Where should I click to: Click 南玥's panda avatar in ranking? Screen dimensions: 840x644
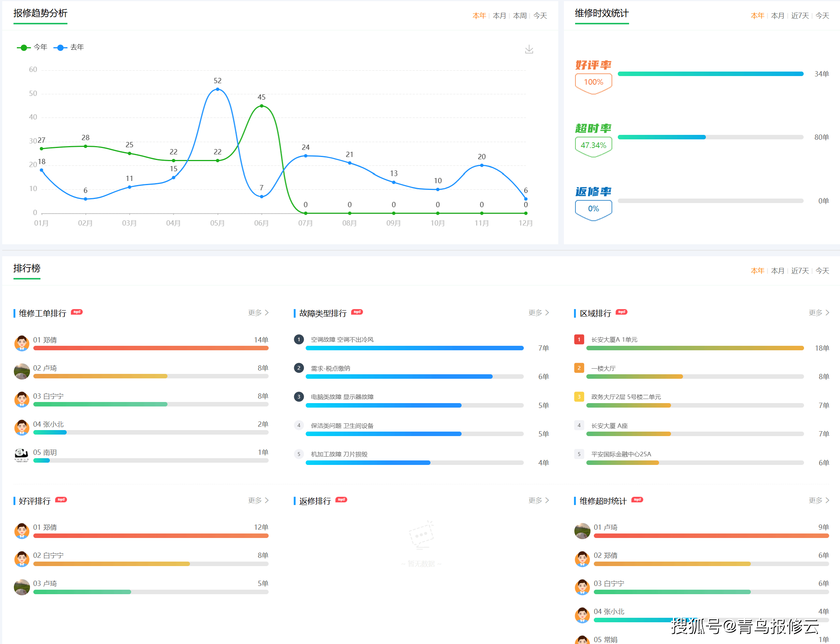(x=22, y=455)
